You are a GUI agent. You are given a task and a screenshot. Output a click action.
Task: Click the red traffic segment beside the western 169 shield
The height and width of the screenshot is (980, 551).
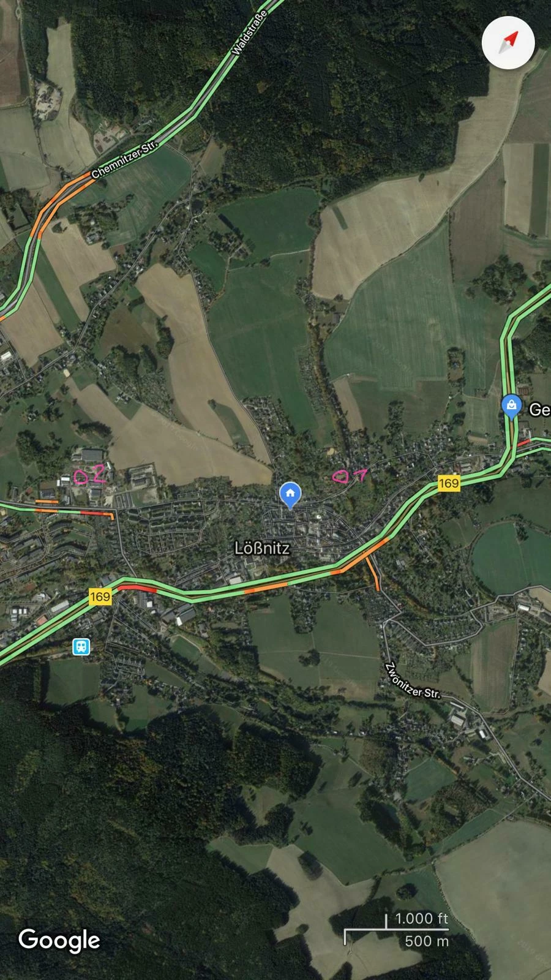[137, 588]
